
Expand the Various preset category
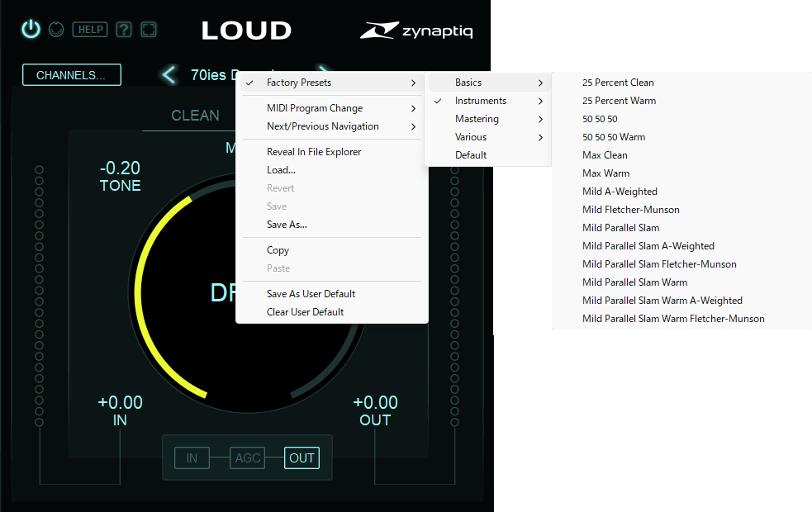(x=488, y=137)
